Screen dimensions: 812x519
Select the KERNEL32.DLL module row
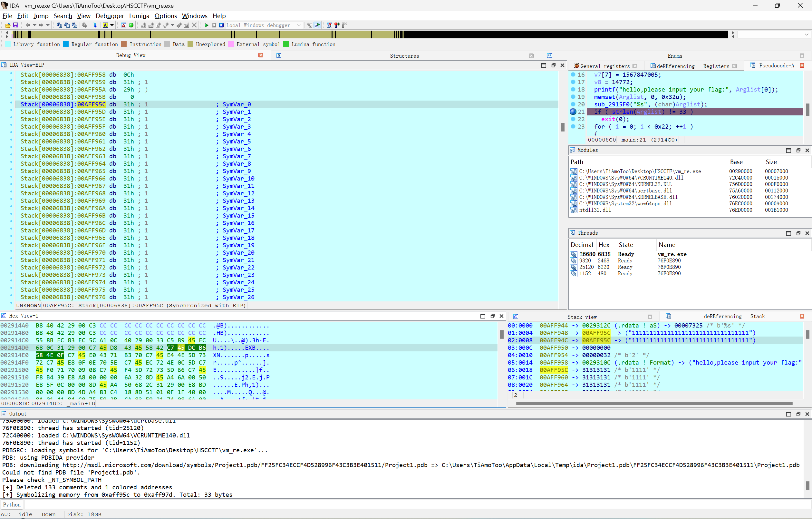coord(690,184)
